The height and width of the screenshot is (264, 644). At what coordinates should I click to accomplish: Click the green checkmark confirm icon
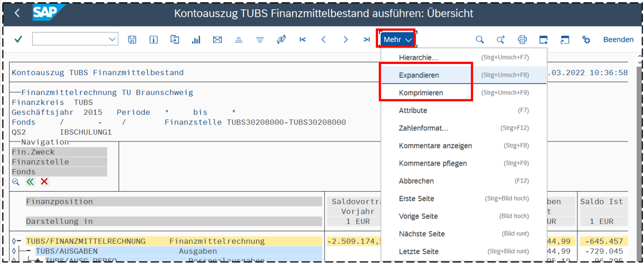click(18, 39)
